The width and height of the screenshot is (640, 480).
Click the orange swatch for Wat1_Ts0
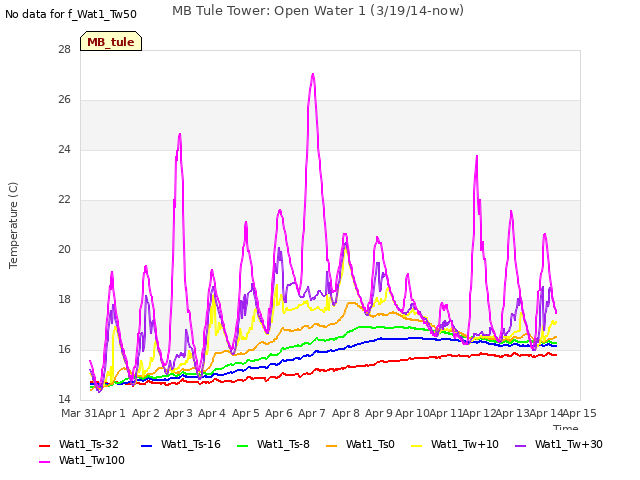click(332, 446)
